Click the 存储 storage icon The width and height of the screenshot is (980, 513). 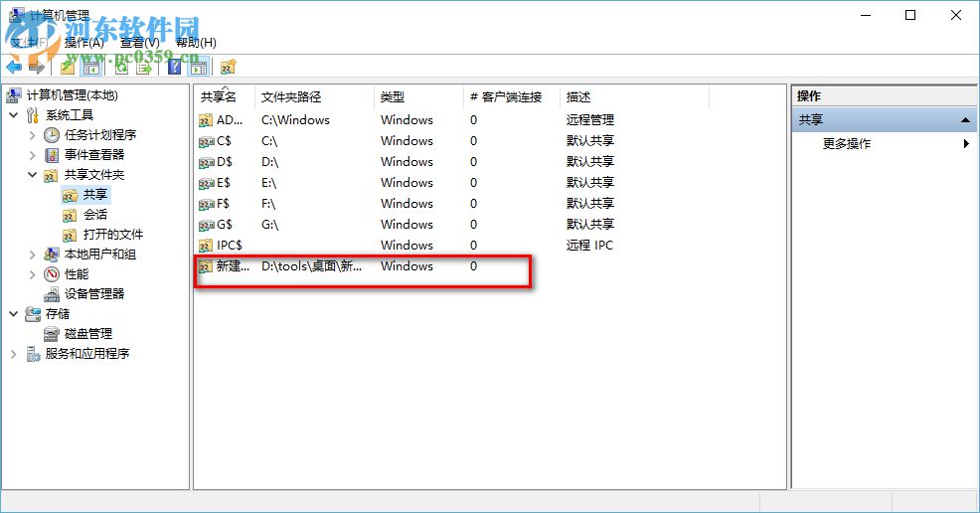[x=33, y=314]
